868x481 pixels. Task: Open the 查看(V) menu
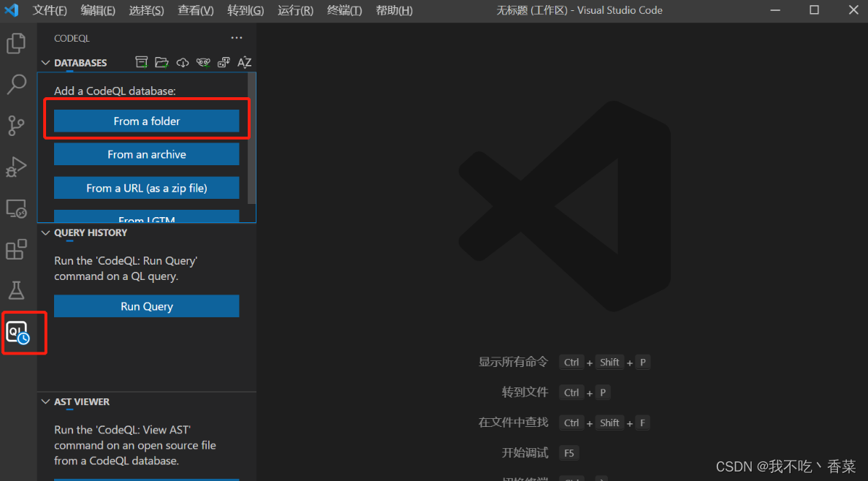coord(195,10)
